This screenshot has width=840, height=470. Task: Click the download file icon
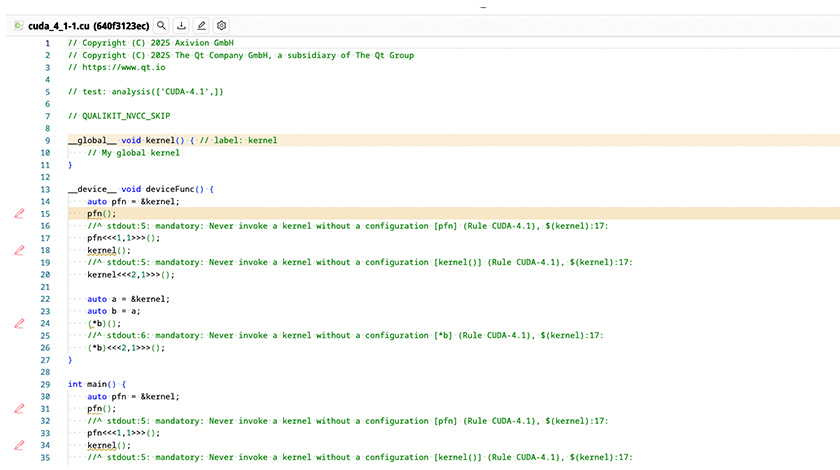182,25
